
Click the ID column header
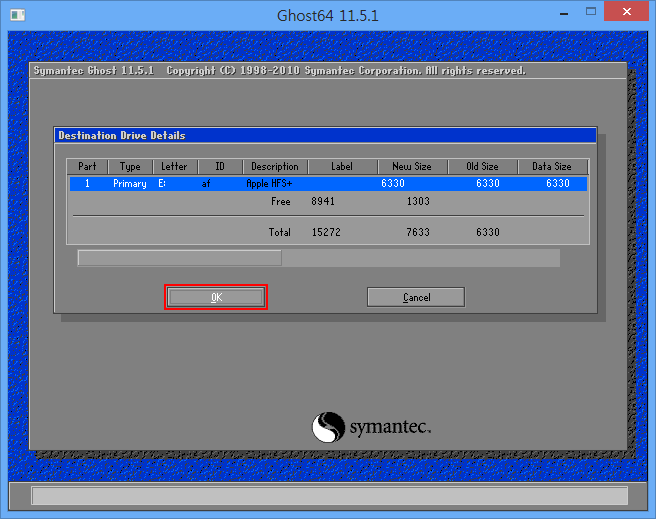point(220,166)
